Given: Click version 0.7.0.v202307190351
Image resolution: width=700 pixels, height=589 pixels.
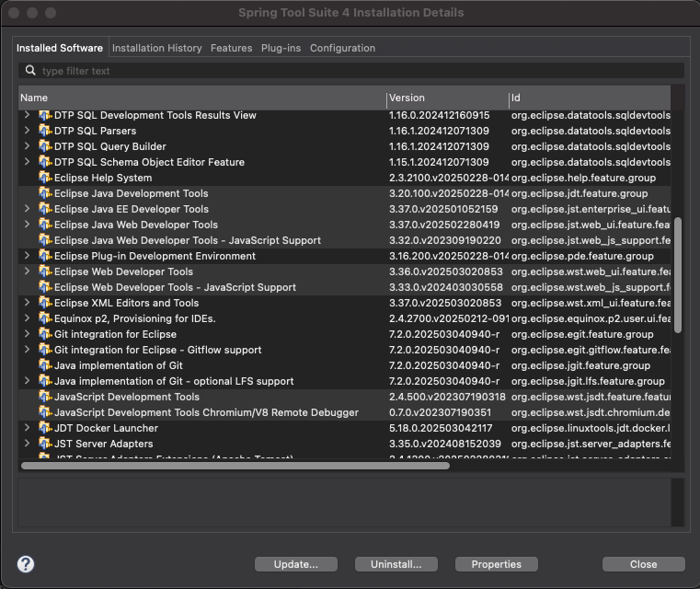Looking at the screenshot, I should click(x=440, y=412).
